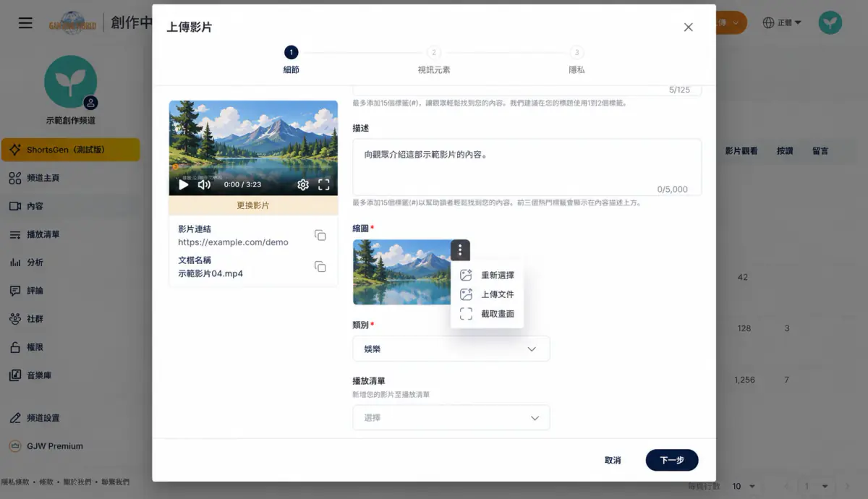The width and height of the screenshot is (868, 499).
Task: Click 條款 footer link
Action: [x=46, y=482]
